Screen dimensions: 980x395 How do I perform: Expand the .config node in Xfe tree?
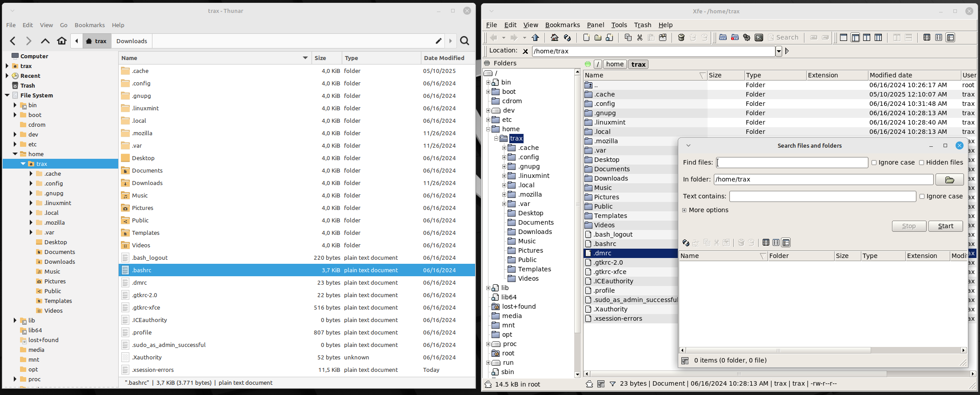(x=504, y=157)
